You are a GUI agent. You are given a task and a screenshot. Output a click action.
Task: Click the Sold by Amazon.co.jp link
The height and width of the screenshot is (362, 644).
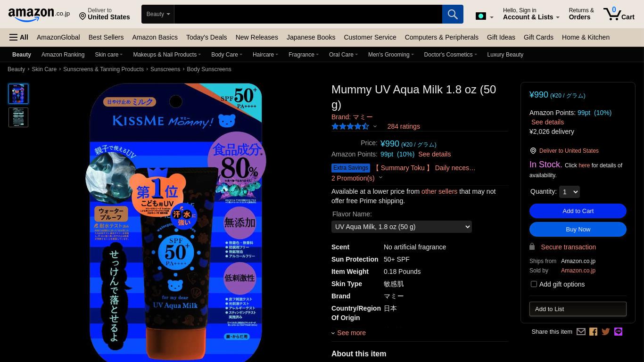point(578,271)
